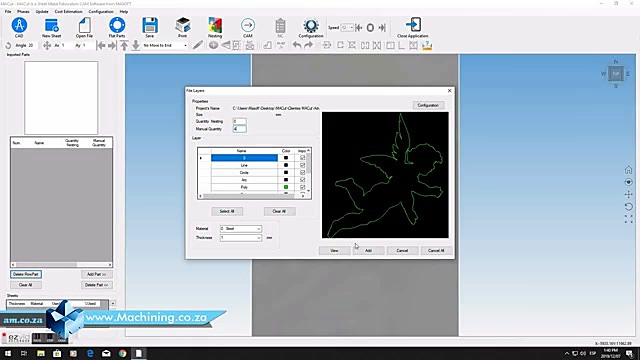Click the Windows Start button
This screenshot has height=360, width=640.
[x=8, y=353]
